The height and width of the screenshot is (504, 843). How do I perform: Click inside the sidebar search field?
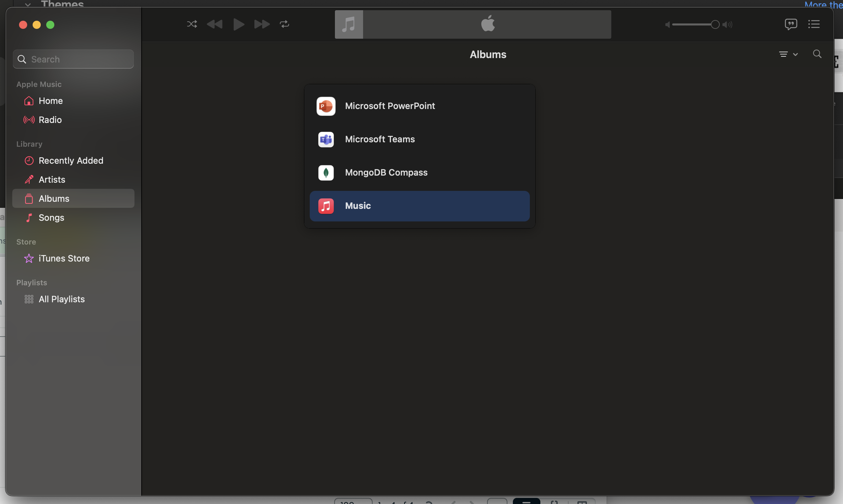73,59
